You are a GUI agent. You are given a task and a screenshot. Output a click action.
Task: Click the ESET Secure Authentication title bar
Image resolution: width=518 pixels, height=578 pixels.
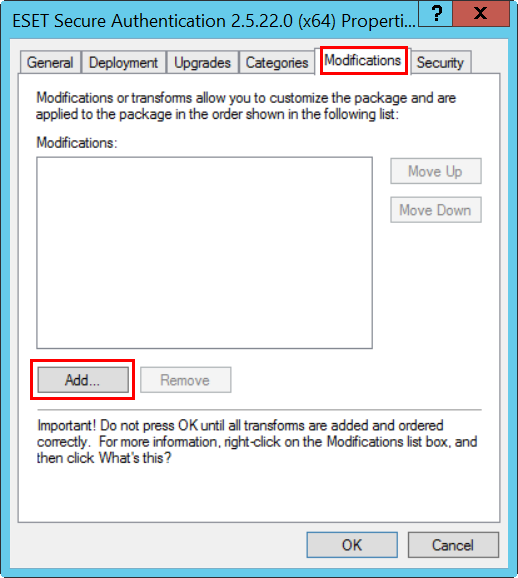point(214,21)
